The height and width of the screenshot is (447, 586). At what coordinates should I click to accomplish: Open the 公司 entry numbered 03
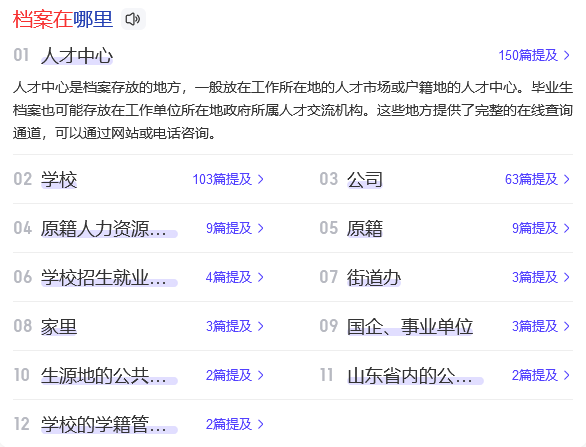point(365,179)
